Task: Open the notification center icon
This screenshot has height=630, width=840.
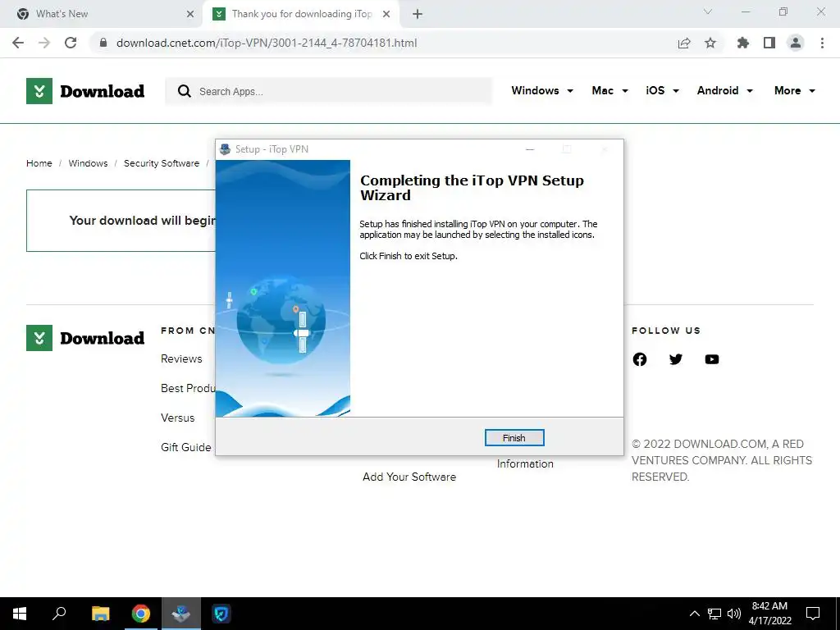Action: [813, 614]
